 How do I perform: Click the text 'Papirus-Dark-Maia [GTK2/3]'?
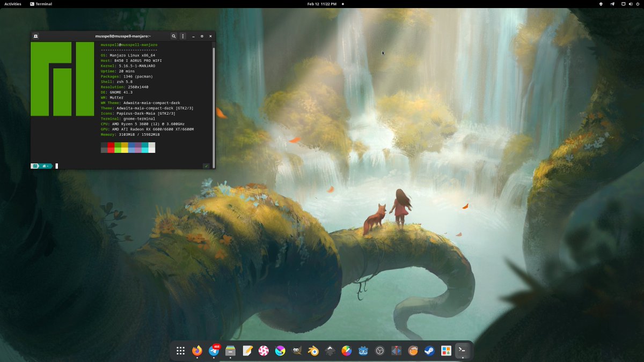pos(146,113)
